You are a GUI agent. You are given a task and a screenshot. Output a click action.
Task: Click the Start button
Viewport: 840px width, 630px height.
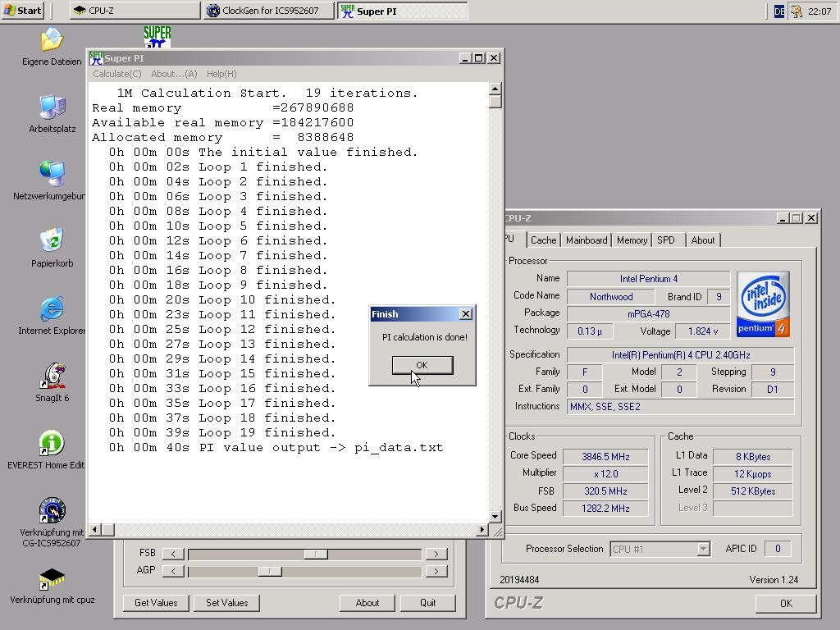coord(22,10)
